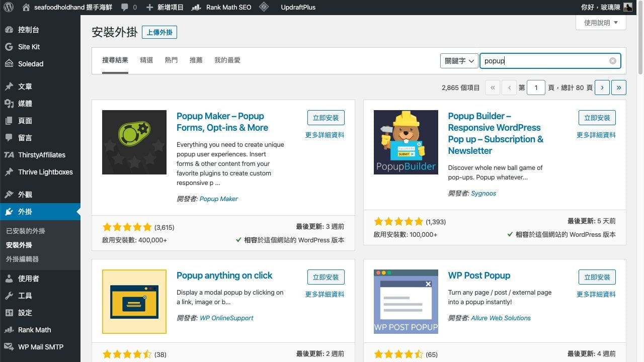The height and width of the screenshot is (362, 644).
Task: Open 更多詳細資料 link for Popup Builder
Action: tap(596, 135)
